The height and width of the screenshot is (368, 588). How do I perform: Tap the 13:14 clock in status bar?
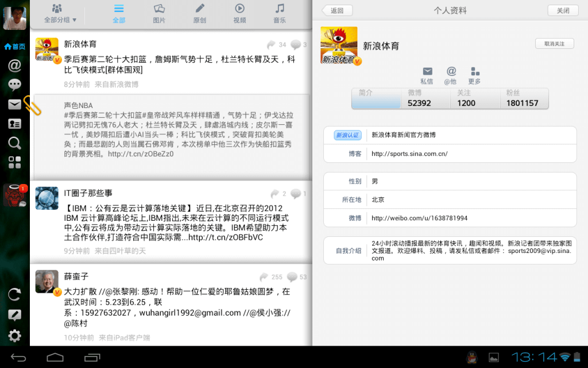click(534, 357)
